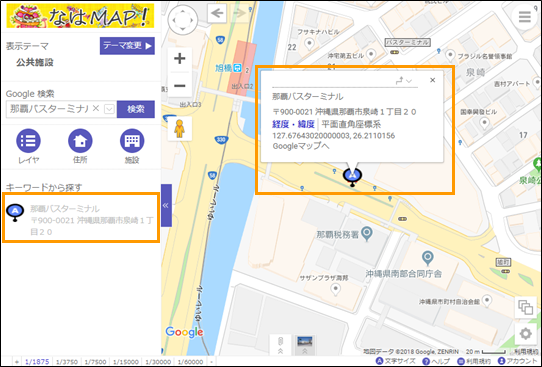Expand the attachment clip panel at bottom
The height and width of the screenshot is (367, 542).
click(x=280, y=345)
